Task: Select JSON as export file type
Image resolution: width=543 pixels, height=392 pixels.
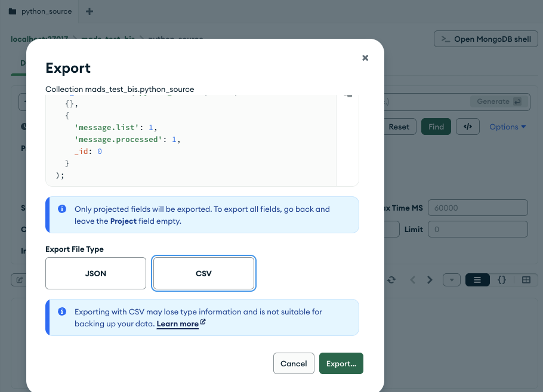Action: pos(95,273)
